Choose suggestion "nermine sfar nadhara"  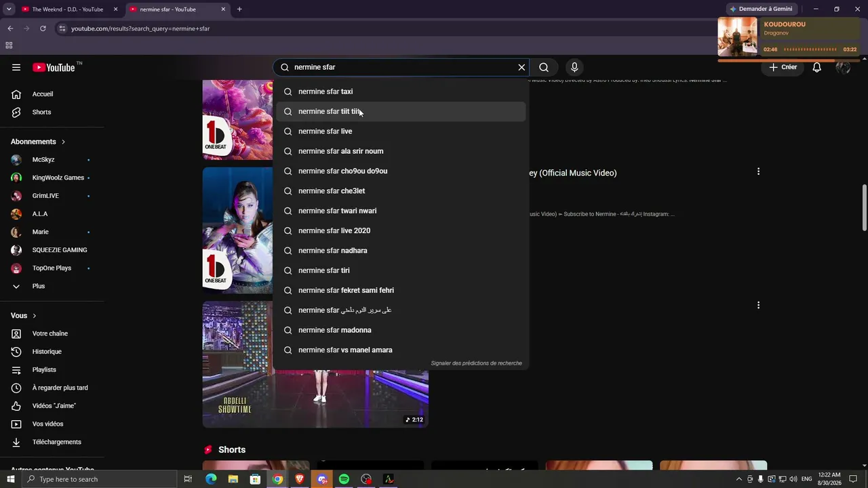[401, 251]
